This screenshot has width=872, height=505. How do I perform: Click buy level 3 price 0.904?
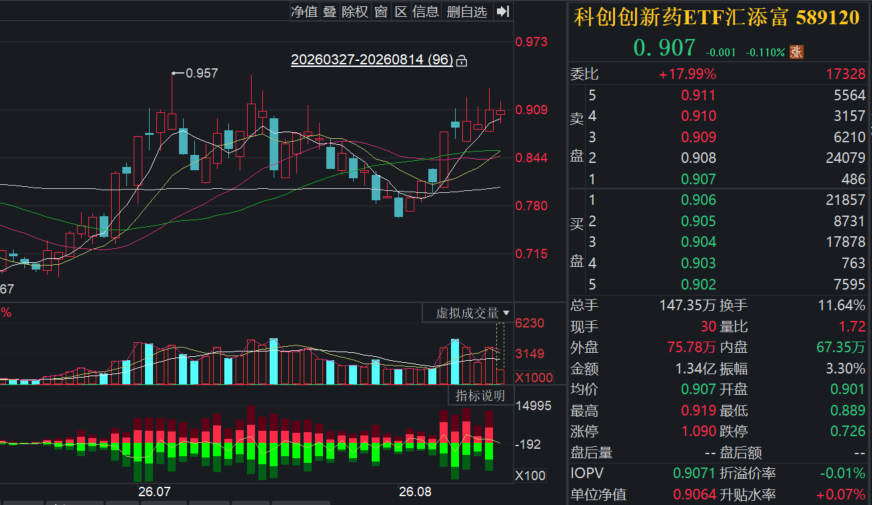698,242
